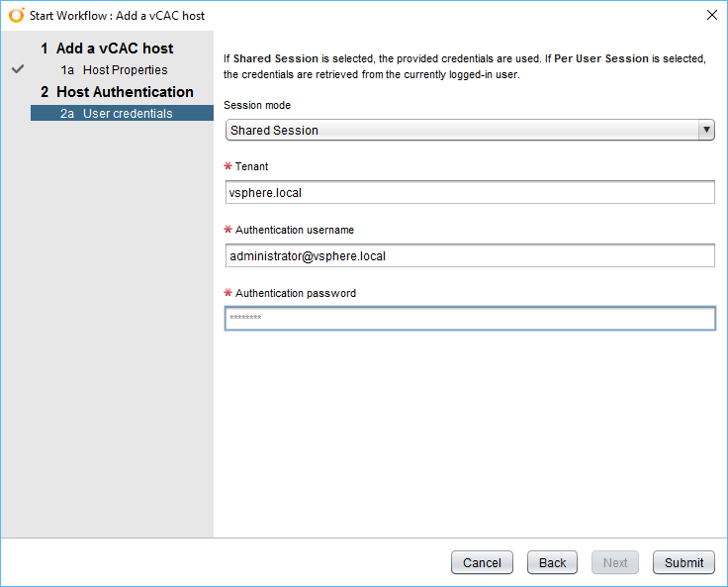This screenshot has width=728, height=587.
Task: Open the "1a Host Properties" step
Action: coord(115,70)
